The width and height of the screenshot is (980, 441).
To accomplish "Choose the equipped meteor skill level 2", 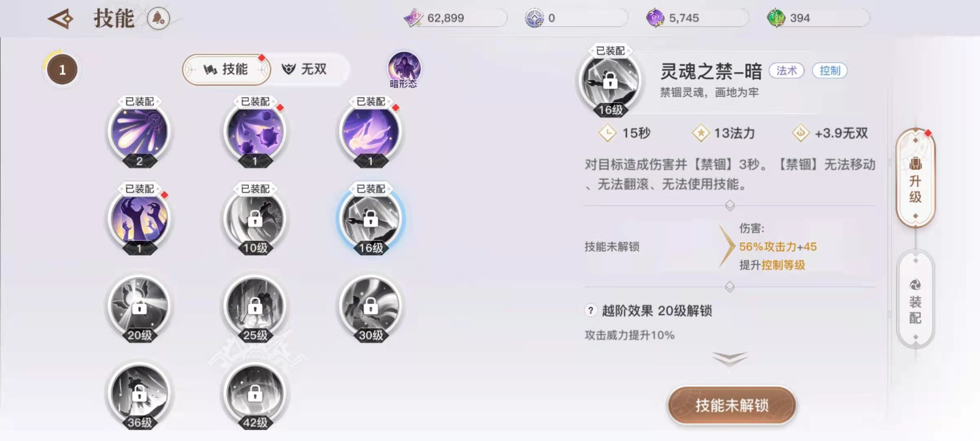I will pyautogui.click(x=139, y=133).
